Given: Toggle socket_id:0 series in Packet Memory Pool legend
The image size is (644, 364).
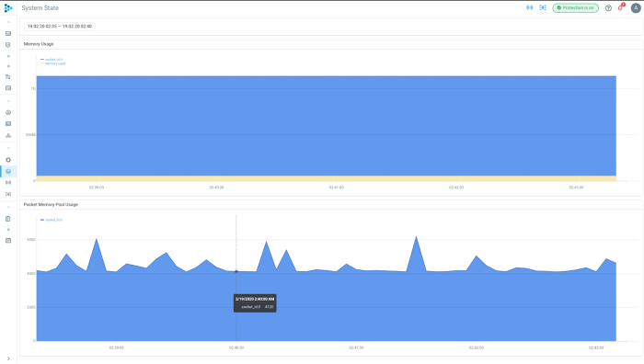Looking at the screenshot, I should 52,220.
